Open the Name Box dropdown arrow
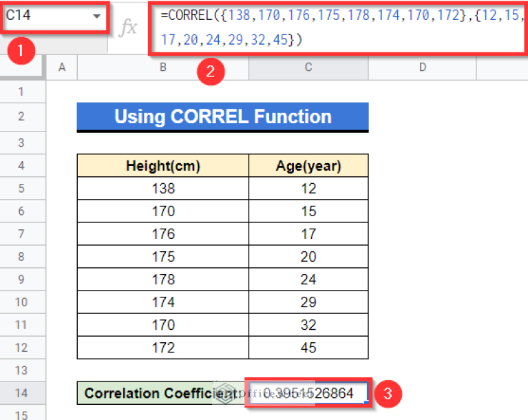This screenshot has width=528, height=420. (96, 16)
